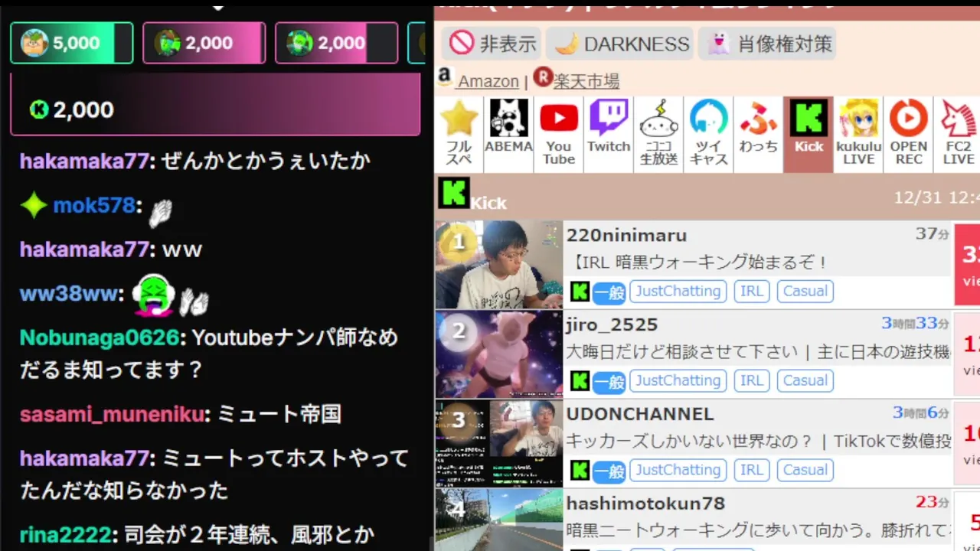
Task: Click username mok578 in chat
Action: tap(94, 206)
